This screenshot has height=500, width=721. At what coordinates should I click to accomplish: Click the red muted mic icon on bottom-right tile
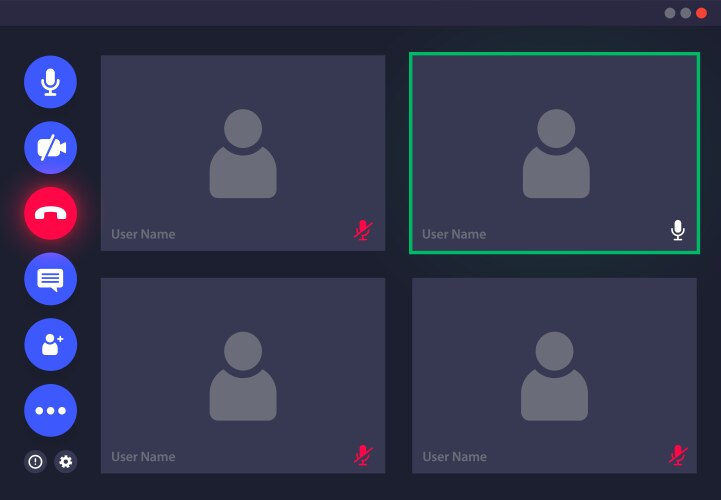[677, 455]
